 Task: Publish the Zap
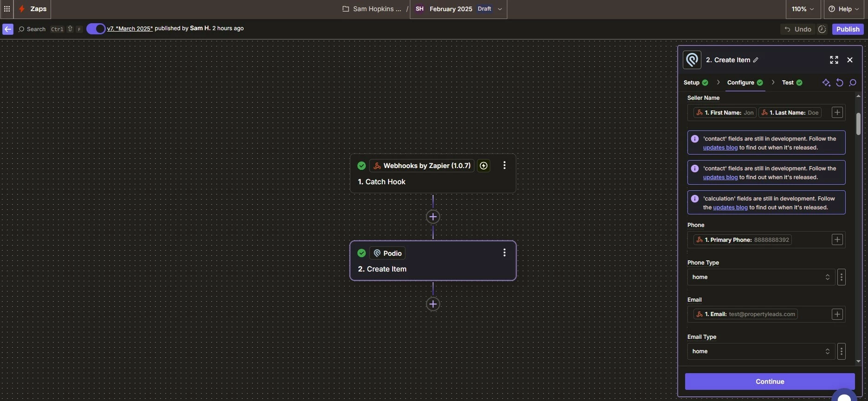(848, 29)
